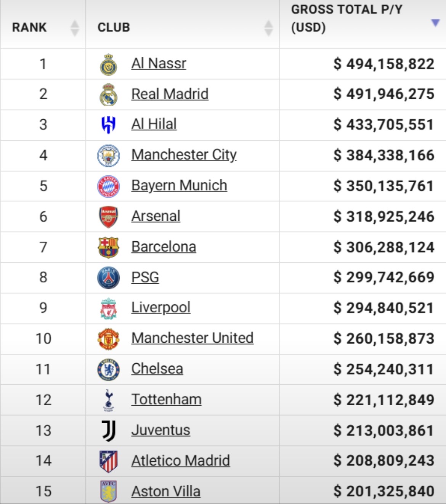The width and height of the screenshot is (446, 504).
Task: Toggle Gross Total descending sort arrow
Action: coord(435,23)
